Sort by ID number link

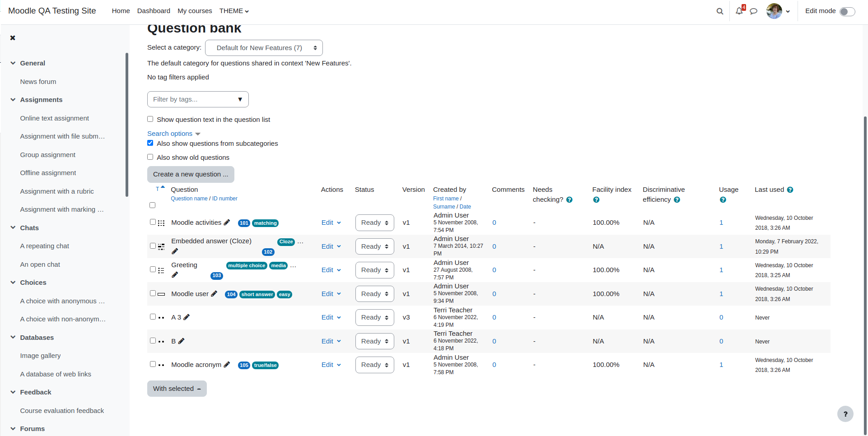[x=224, y=199]
